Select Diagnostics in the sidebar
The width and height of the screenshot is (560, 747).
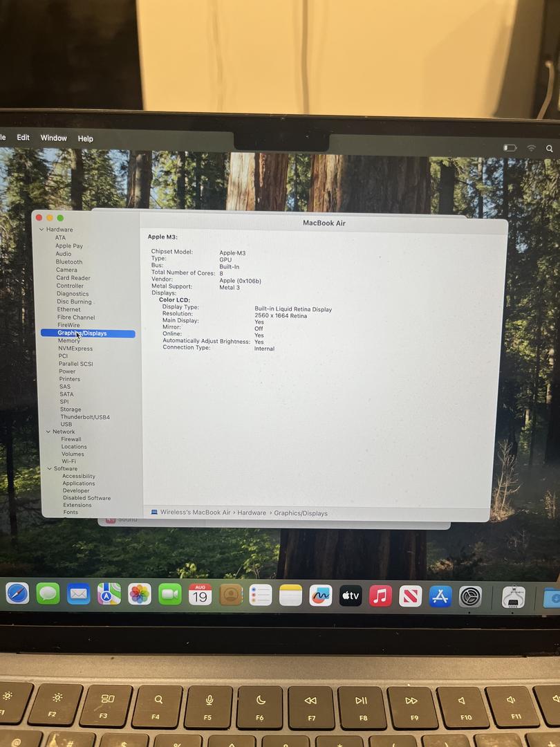(x=73, y=293)
